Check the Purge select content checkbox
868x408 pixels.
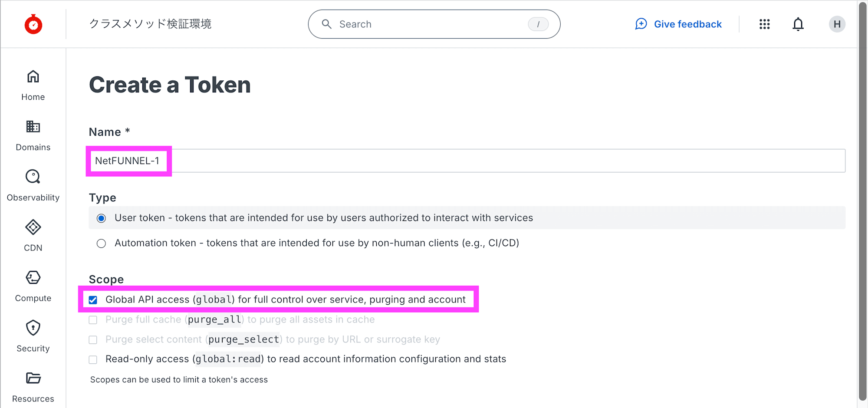93,340
